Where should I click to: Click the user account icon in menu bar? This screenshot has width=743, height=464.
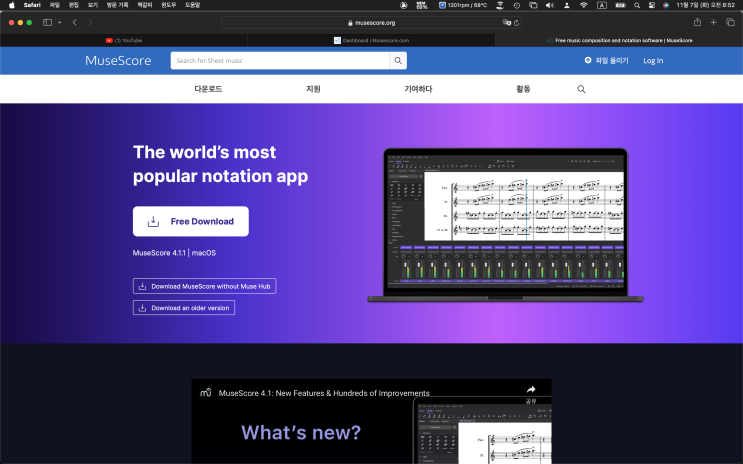pos(567,5)
